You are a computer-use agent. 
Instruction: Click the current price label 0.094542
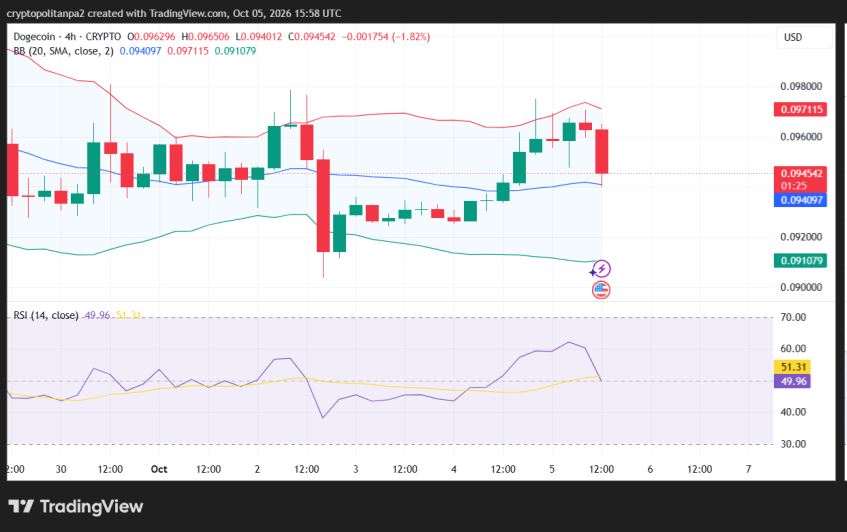(802, 173)
